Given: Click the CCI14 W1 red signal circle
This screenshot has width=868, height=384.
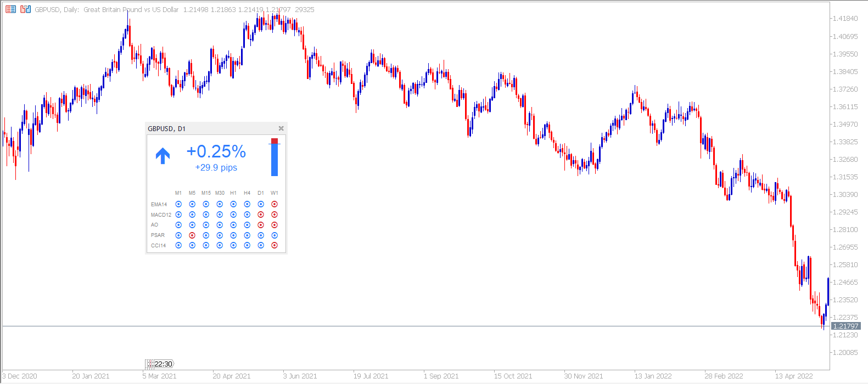Looking at the screenshot, I should (x=275, y=245).
